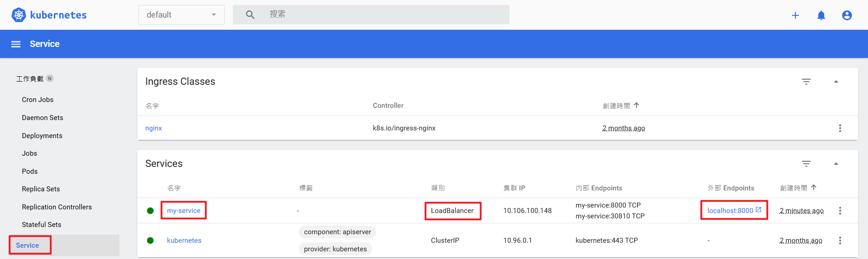The image size is (868, 259).
Task: Open actions menu for my-service row
Action: tap(840, 211)
